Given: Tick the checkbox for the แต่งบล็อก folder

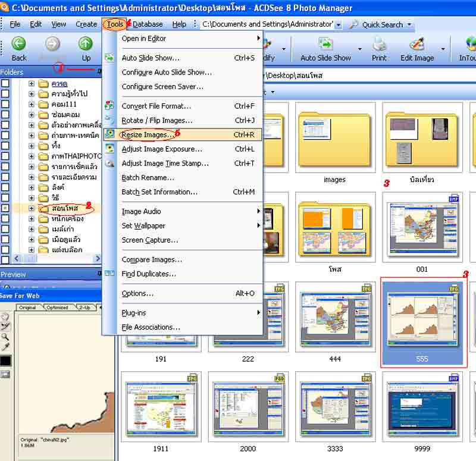Looking at the screenshot, I should (x=5, y=249).
